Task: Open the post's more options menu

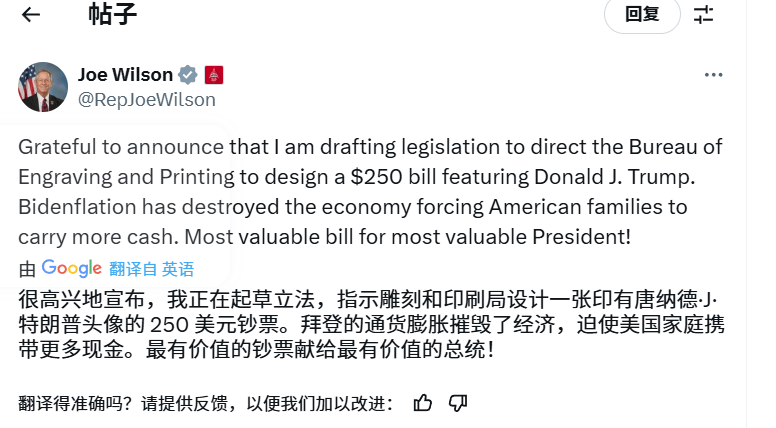Action: 713,75
